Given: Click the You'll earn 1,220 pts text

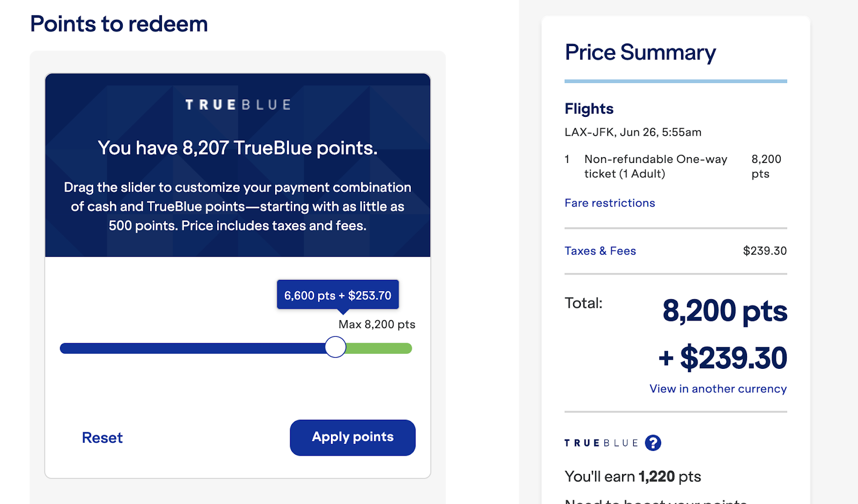Looking at the screenshot, I should click(633, 477).
